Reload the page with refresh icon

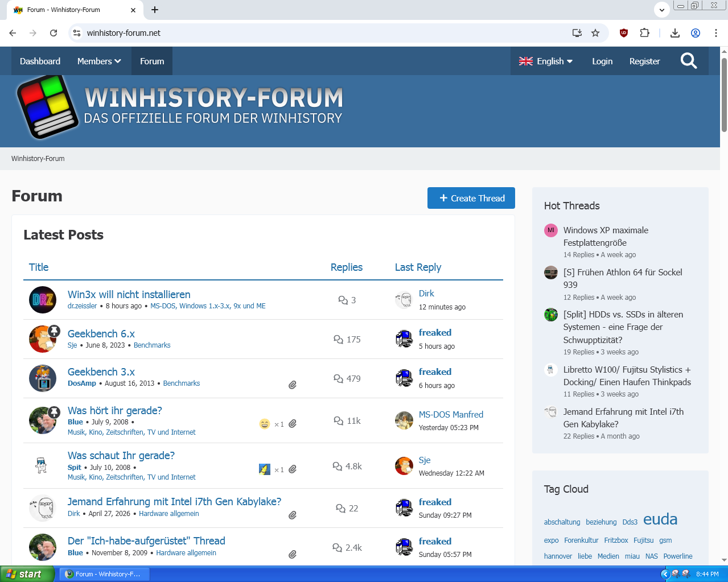(54, 33)
